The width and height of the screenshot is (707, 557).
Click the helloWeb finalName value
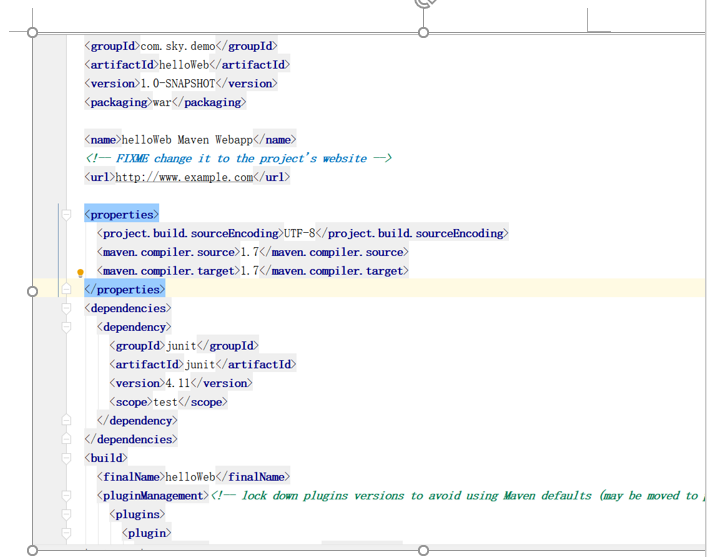pos(190,477)
